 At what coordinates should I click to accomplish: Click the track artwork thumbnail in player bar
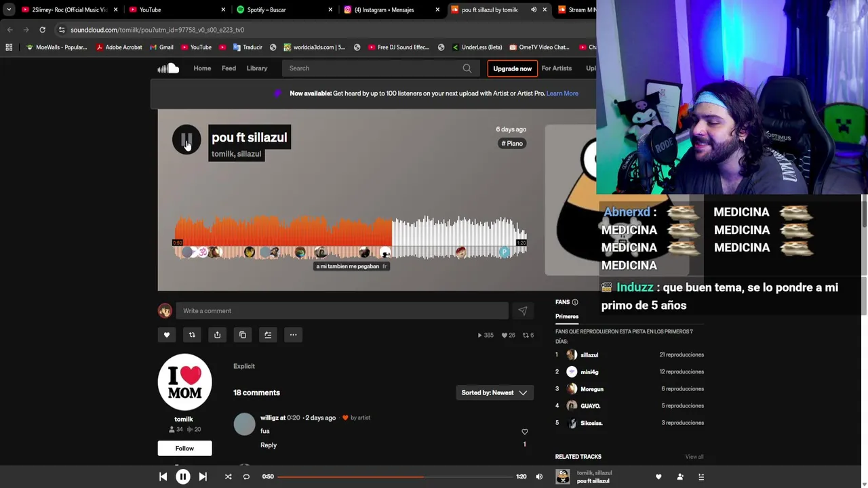563,476
